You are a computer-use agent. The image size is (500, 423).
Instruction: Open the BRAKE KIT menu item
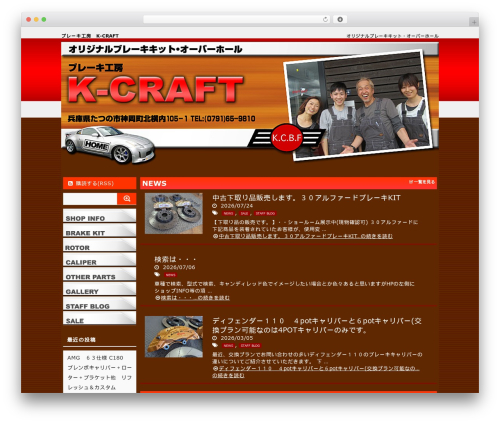pyautogui.click(x=99, y=230)
